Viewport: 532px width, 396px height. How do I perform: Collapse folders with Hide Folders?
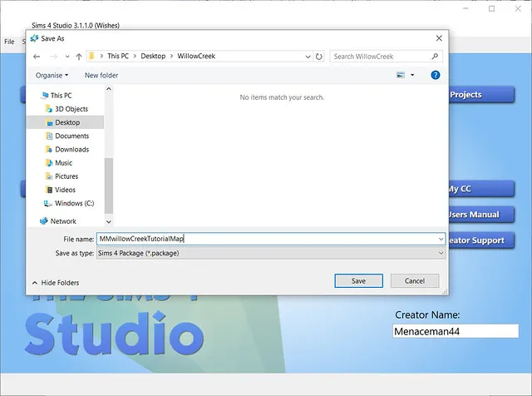pos(56,283)
